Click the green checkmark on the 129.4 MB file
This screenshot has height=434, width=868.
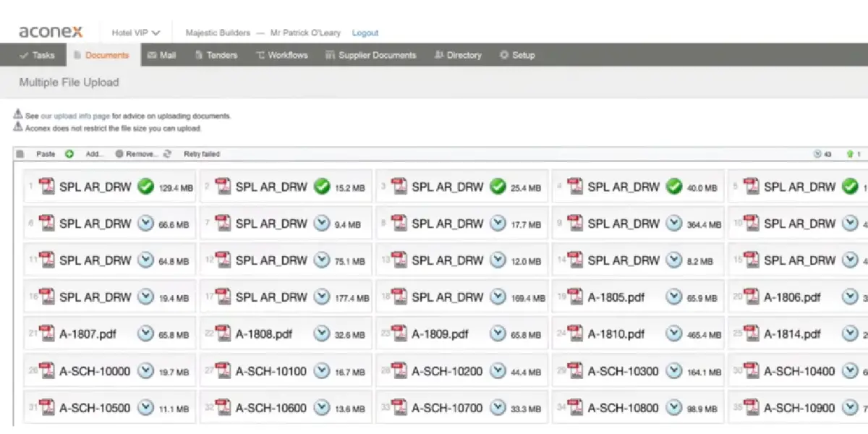click(145, 187)
